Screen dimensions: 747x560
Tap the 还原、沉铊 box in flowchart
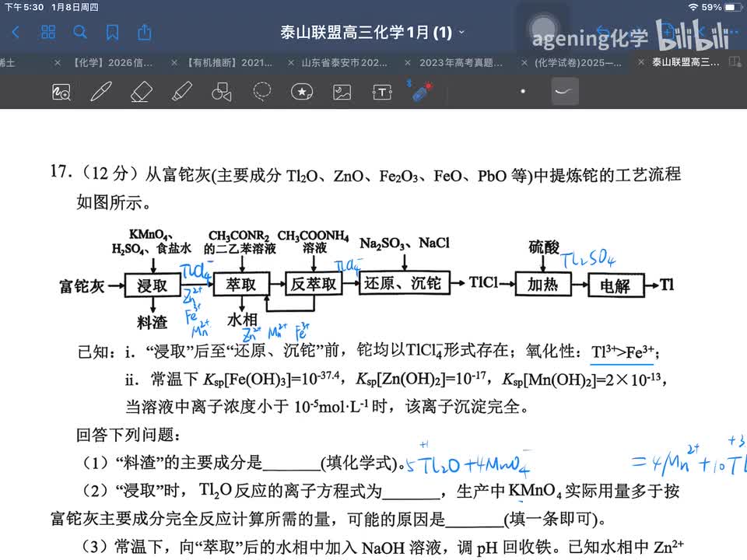tap(404, 283)
